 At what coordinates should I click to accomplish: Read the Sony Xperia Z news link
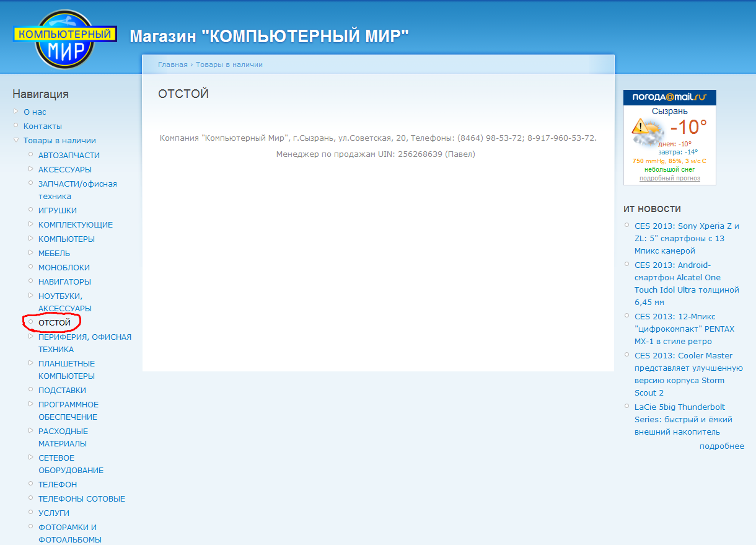(687, 239)
